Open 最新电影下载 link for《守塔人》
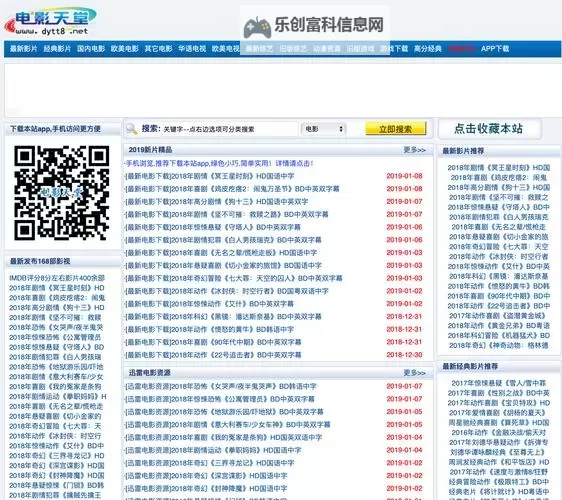 (x=213, y=227)
